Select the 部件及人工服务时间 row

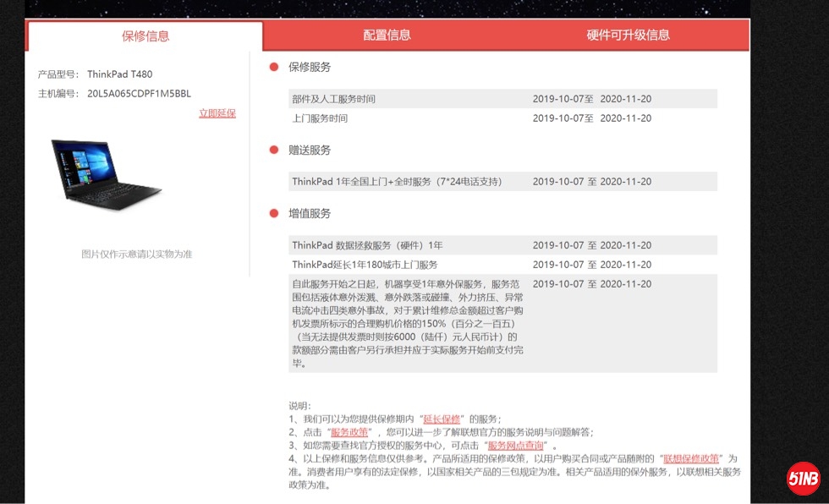[x=502, y=99]
